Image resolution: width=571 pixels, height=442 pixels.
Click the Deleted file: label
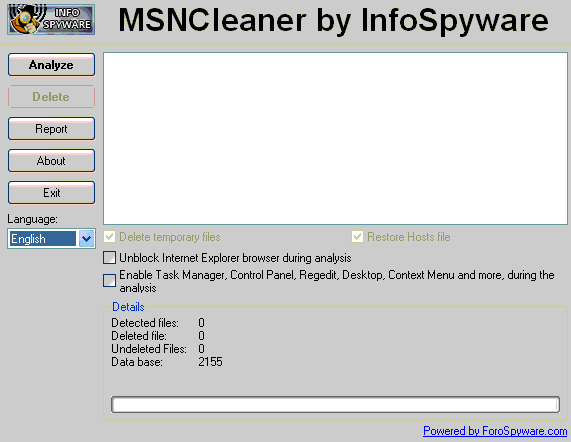click(x=139, y=336)
